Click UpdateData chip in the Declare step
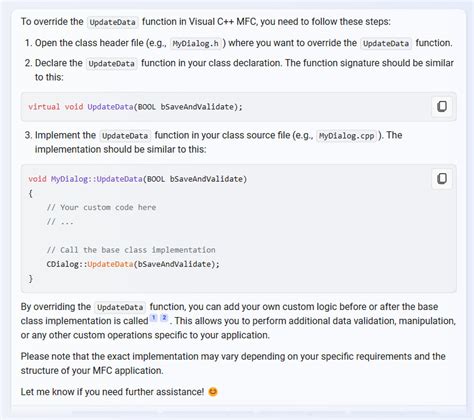Image resolution: width=474 pixels, height=420 pixels. [112, 63]
